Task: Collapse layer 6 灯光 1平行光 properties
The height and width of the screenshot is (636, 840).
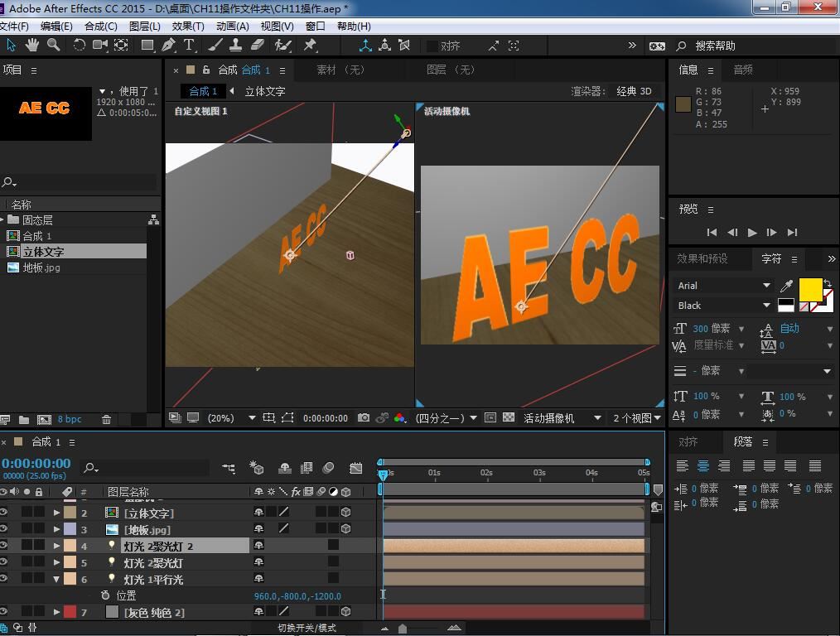Action: (x=56, y=579)
